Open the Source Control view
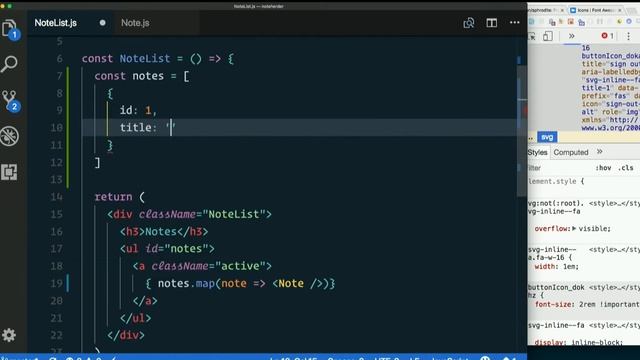This screenshot has width=640, height=360. (9, 100)
